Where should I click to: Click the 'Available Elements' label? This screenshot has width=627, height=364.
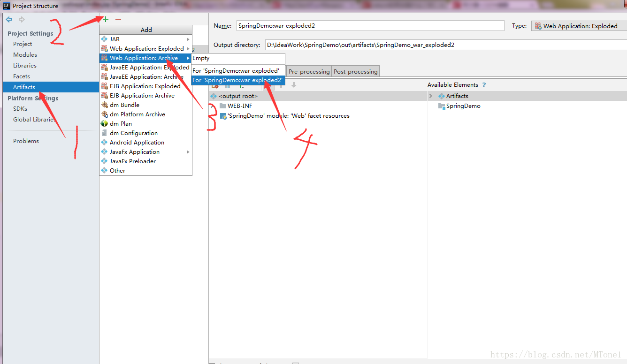pyautogui.click(x=452, y=85)
